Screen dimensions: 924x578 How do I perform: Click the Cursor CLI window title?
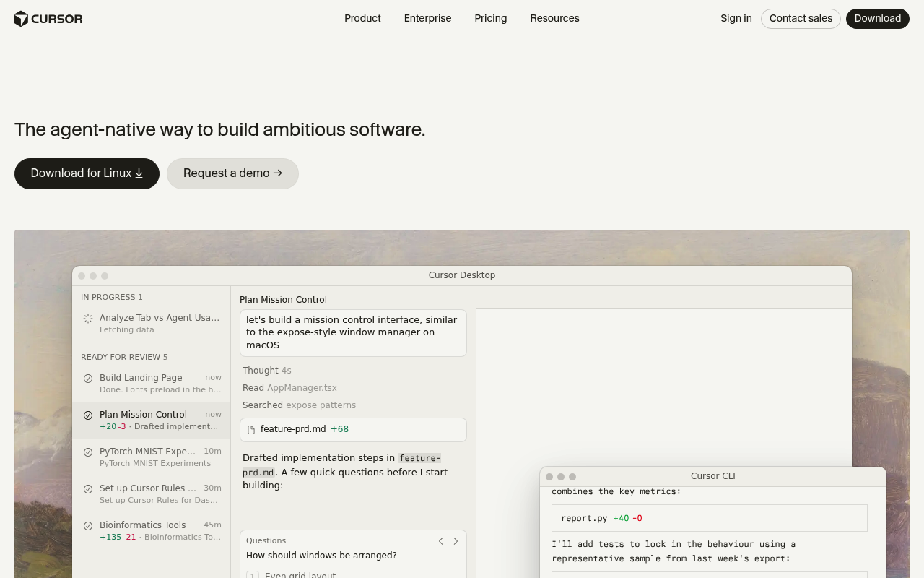(713, 476)
